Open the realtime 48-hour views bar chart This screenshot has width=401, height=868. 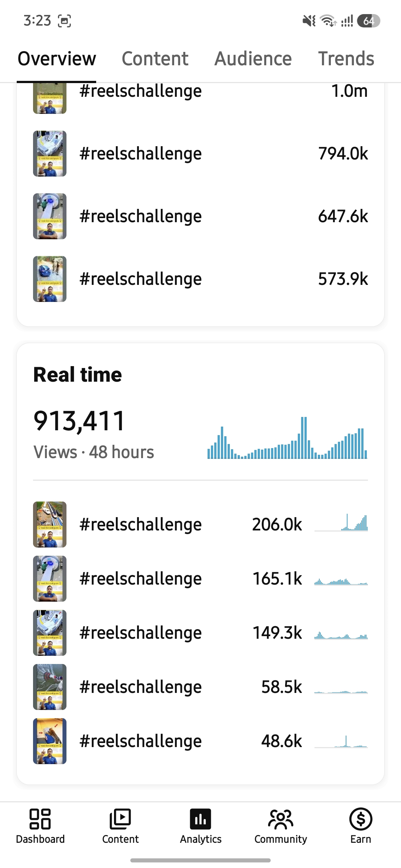point(287,438)
